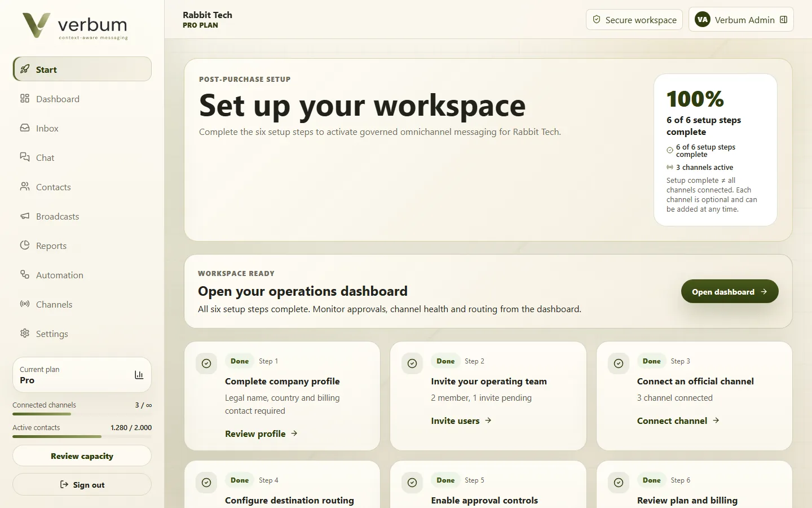This screenshot has height=508, width=812.
Task: Go to Dashboard in the sidebar
Action: point(82,99)
